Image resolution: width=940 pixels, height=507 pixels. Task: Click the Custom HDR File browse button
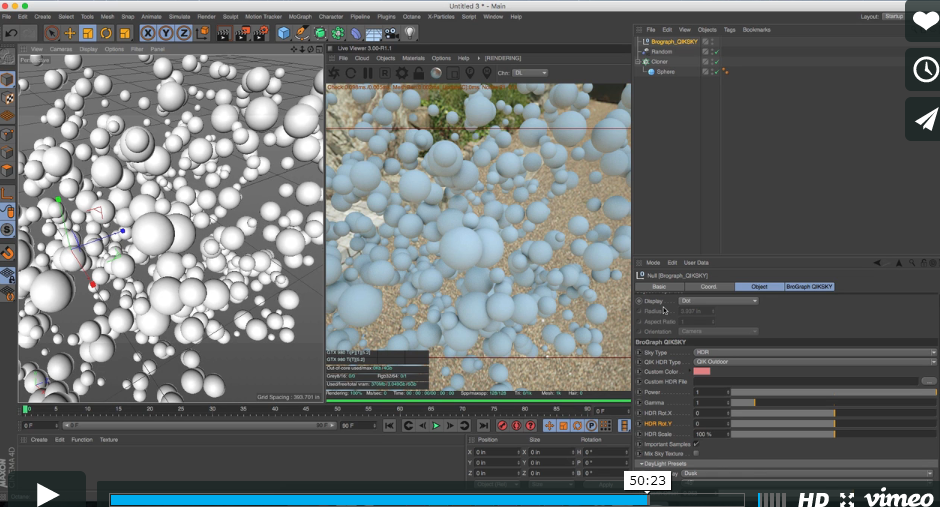pos(929,381)
